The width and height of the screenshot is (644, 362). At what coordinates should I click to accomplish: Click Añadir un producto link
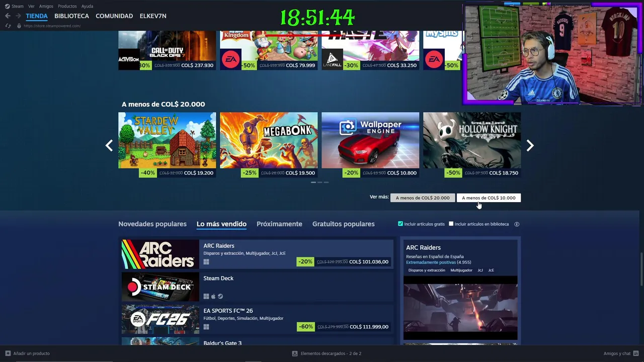click(31, 353)
